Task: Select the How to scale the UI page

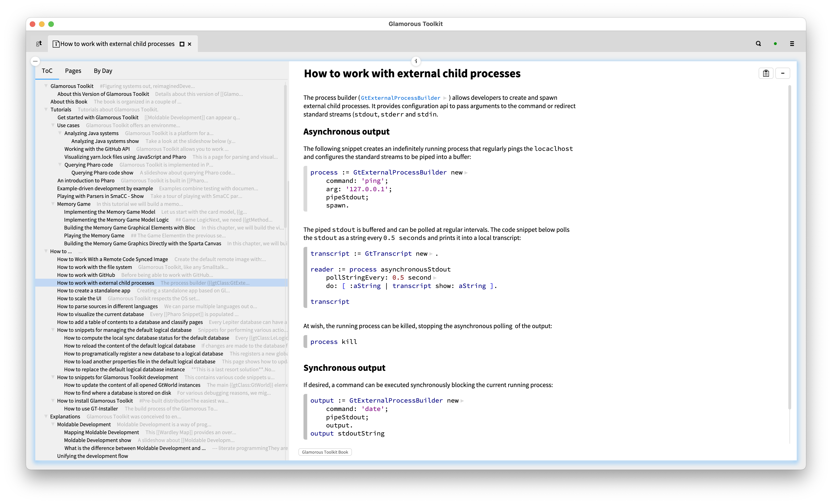Action: coord(79,298)
